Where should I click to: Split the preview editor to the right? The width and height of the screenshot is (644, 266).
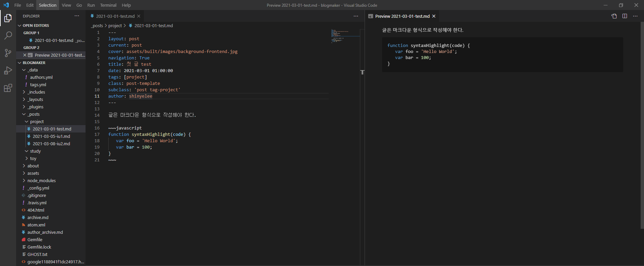point(625,16)
